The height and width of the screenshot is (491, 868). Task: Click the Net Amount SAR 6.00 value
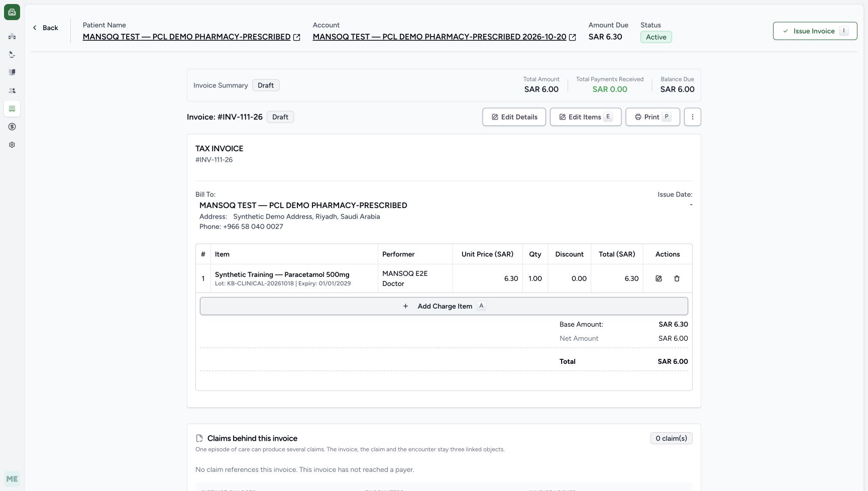(x=673, y=339)
